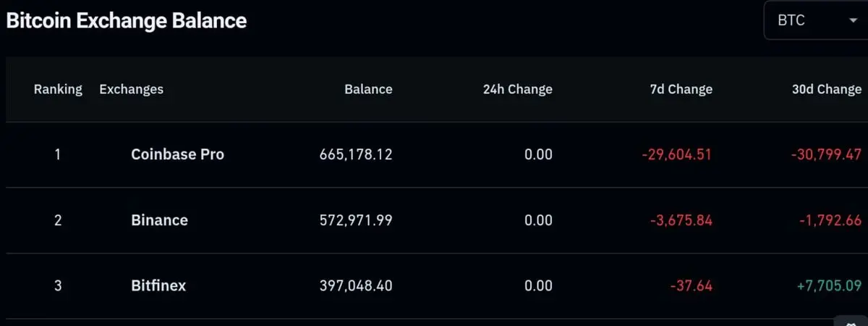The width and height of the screenshot is (868, 326).
Task: Sort by the 30d Change header
Action: pyautogui.click(x=827, y=90)
